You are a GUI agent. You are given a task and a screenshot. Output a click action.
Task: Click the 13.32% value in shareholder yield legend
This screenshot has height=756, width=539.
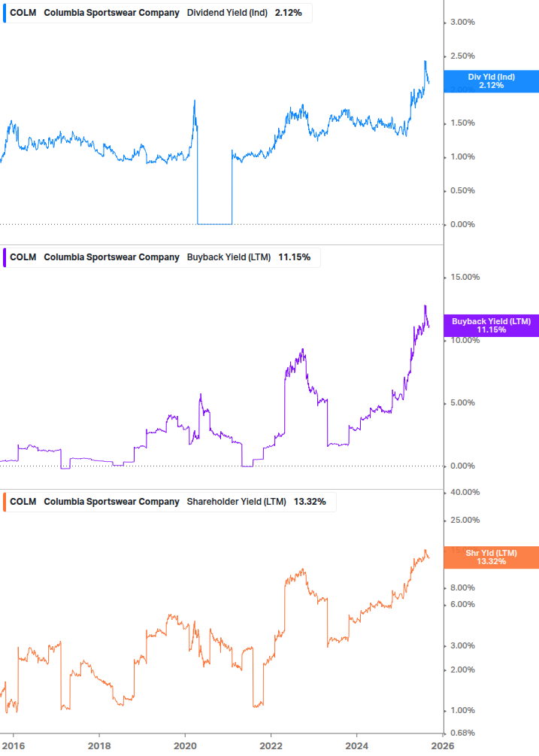point(310,502)
